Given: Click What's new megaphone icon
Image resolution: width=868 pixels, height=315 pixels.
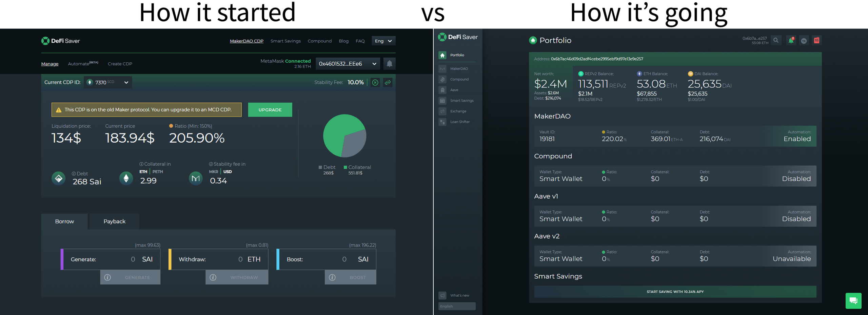Looking at the screenshot, I should point(442,295).
